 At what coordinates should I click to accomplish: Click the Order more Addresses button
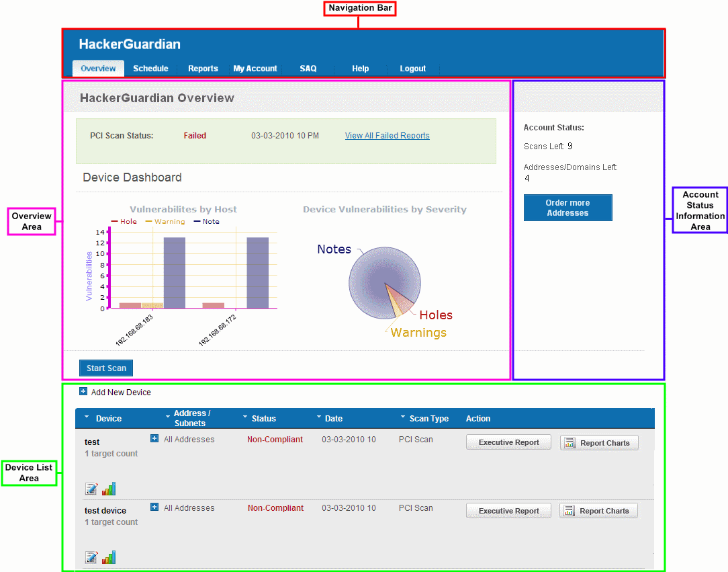567,208
